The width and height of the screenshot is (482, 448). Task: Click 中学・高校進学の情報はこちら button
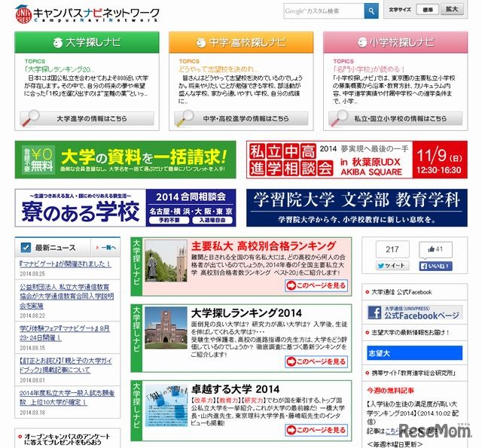click(x=241, y=119)
